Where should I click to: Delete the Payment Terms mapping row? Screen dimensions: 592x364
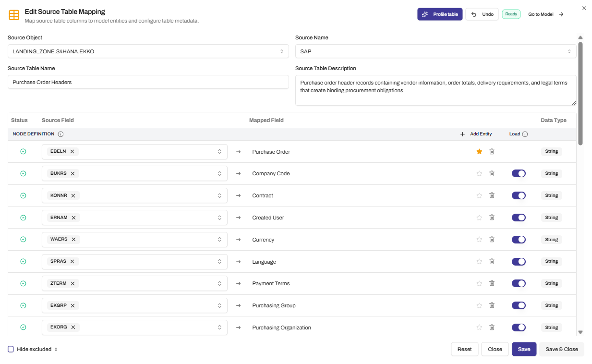(492, 283)
